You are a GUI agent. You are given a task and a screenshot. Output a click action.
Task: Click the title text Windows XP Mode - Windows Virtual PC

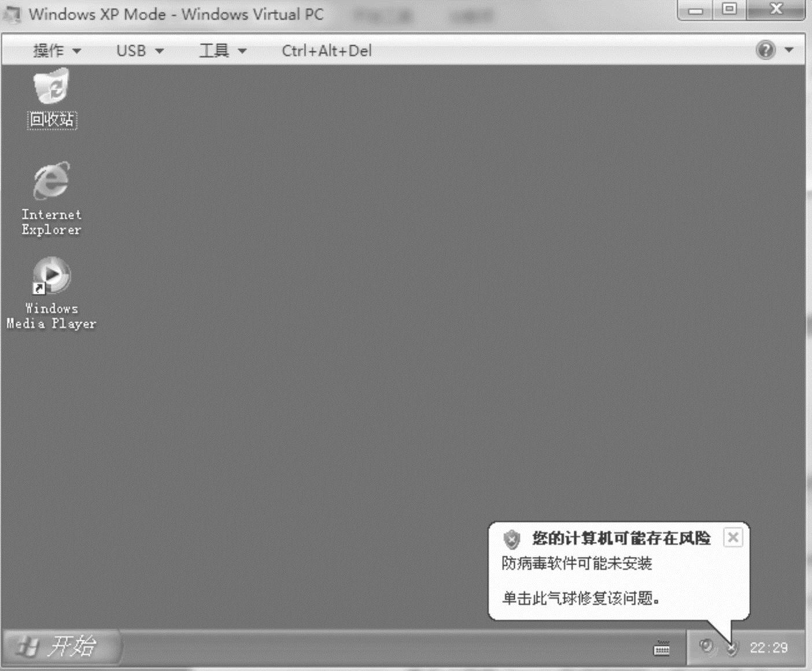pyautogui.click(x=176, y=14)
